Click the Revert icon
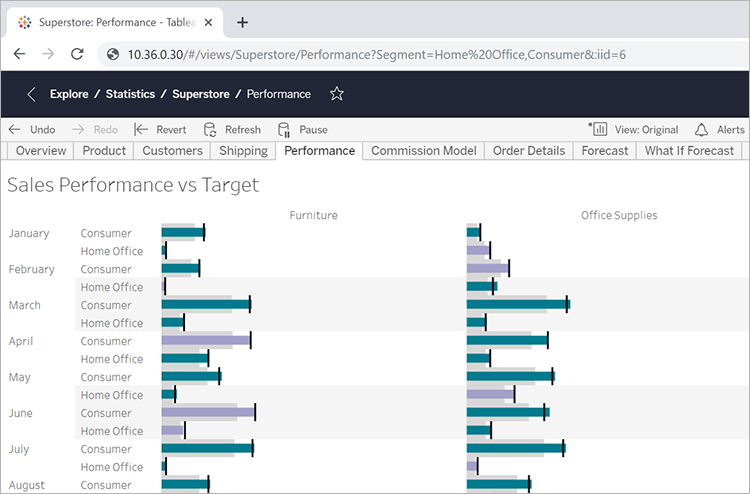Image resolution: width=750 pixels, height=494 pixels. 141,130
